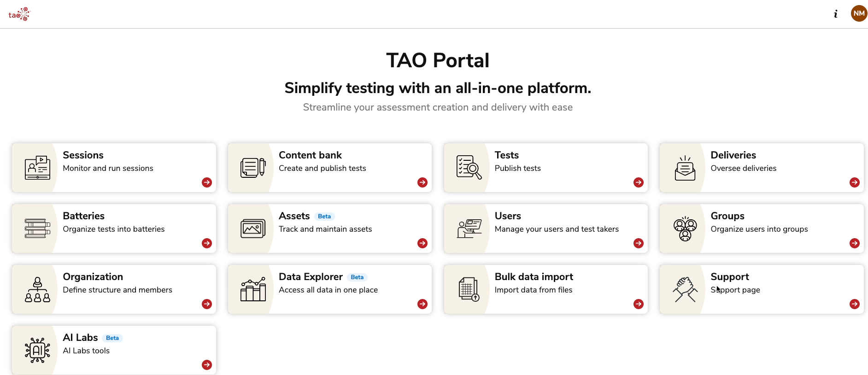Click the Data Explorer chart icon
Viewport: 868px width, 375px height.
coord(253,289)
